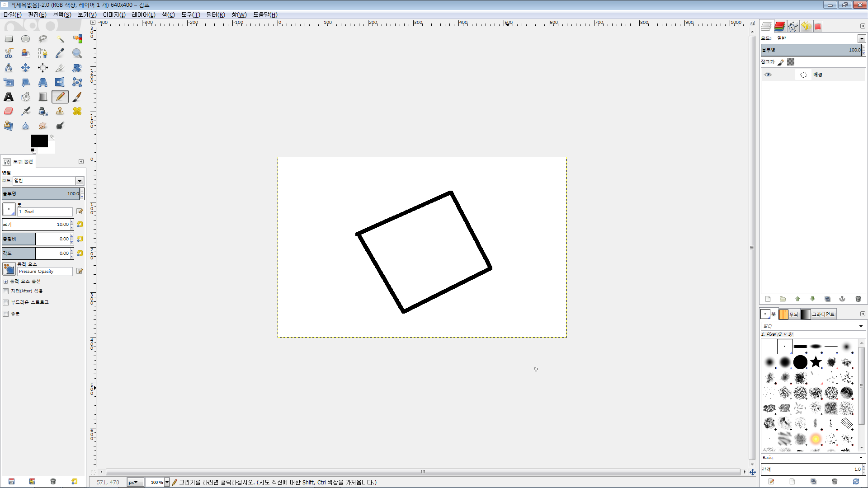Open tool options panel configure menu arrow
Viewport: 868px width, 488px height.
click(81, 162)
